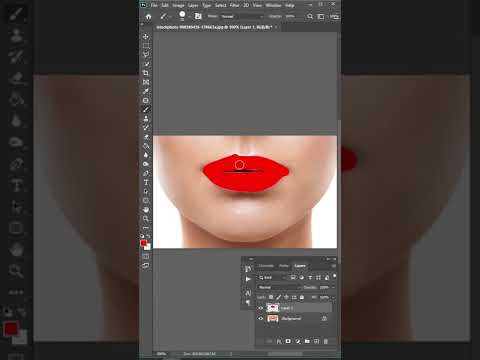Open the Opacity dropdown in Layers panel
This screenshot has width=480, height=360.
point(333,287)
